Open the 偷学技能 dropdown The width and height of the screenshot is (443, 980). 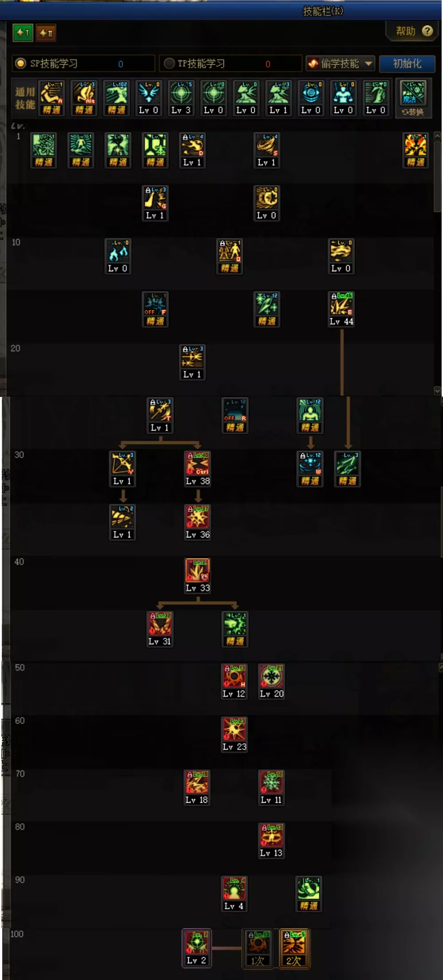pyautogui.click(x=341, y=64)
